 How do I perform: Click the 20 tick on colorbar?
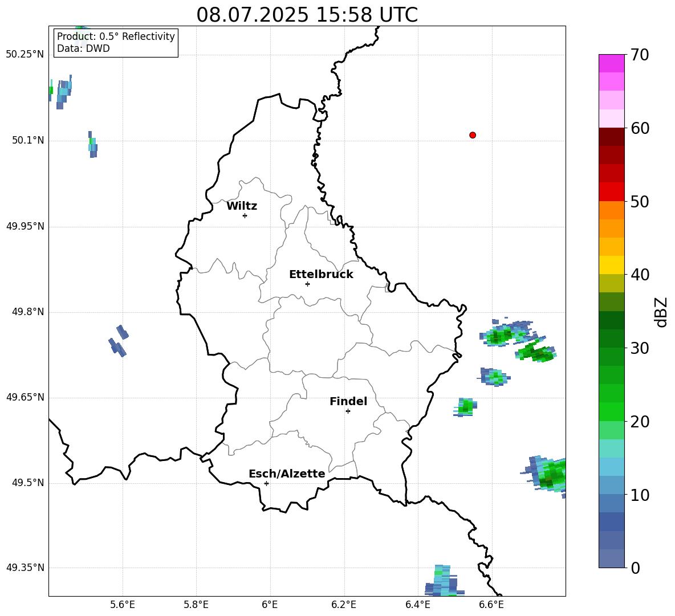point(640,422)
